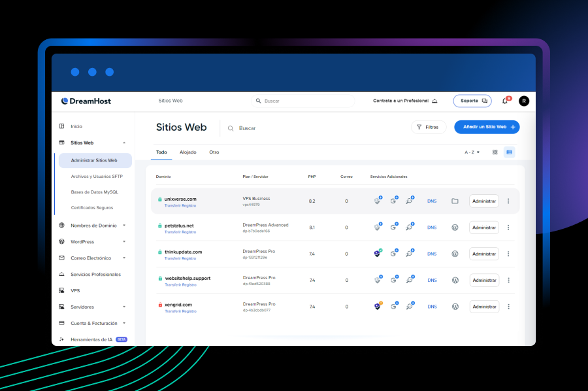Open the three-dot menu for unixverse.com
588x391 pixels.
click(508, 201)
